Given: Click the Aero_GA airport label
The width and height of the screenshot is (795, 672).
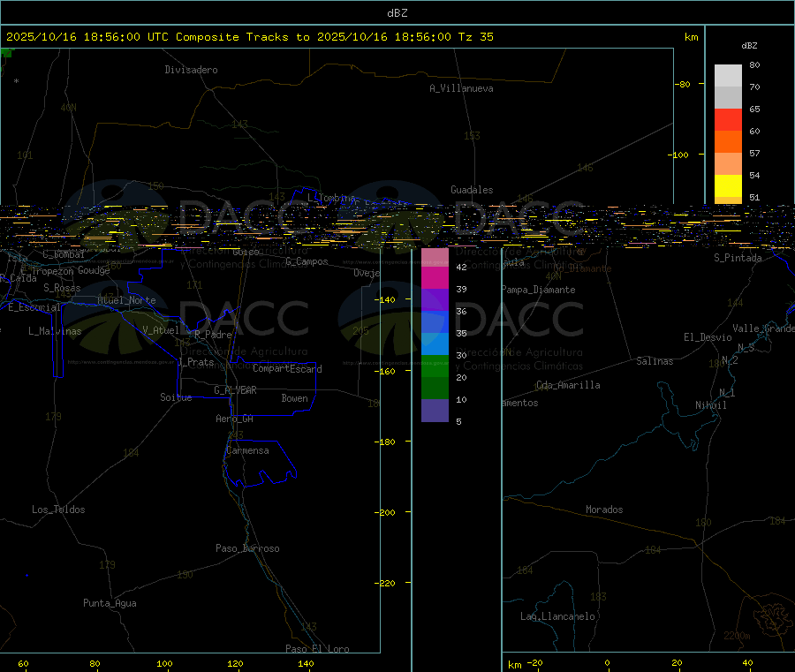Looking at the screenshot, I should point(234,419).
